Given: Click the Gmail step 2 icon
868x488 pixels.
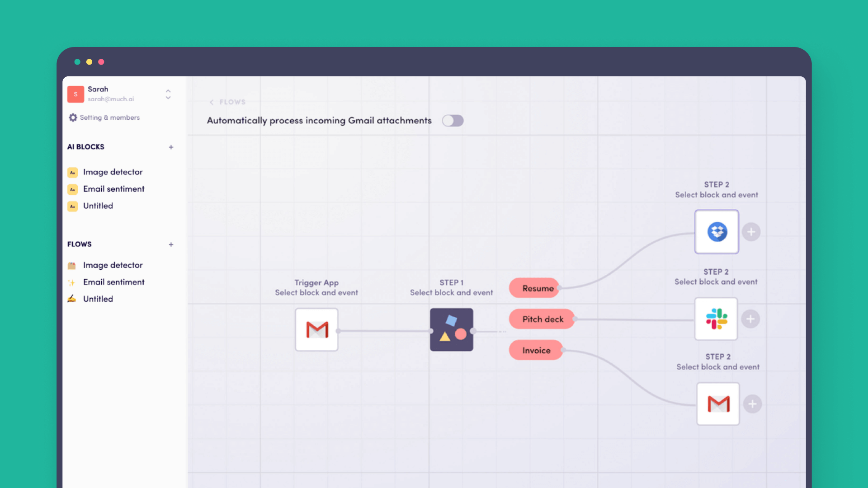Looking at the screenshot, I should (x=717, y=404).
